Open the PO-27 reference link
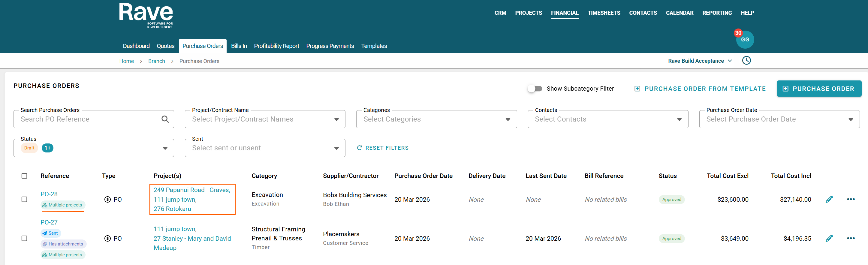Viewport: 868px width, 265px height. click(x=49, y=222)
